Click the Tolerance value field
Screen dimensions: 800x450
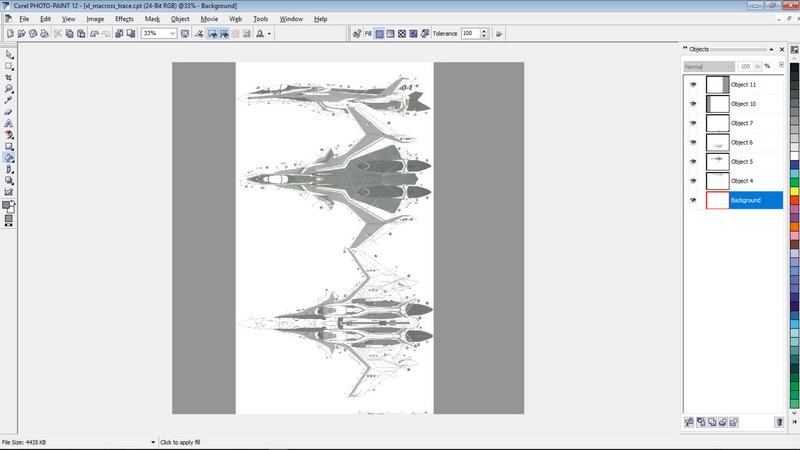[469, 33]
